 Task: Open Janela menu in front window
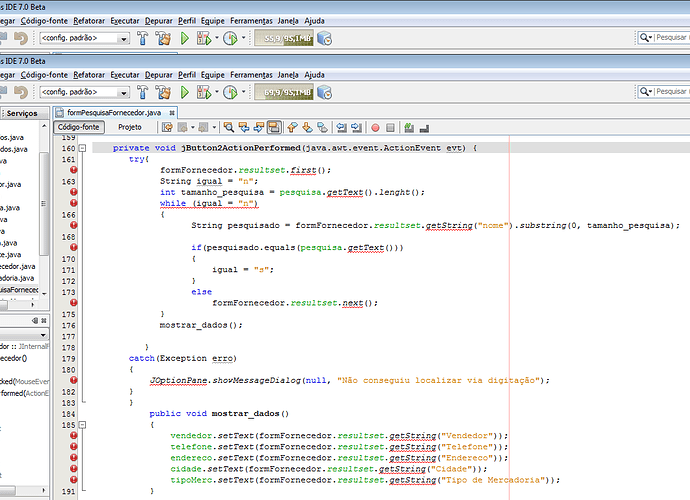pos(288,75)
